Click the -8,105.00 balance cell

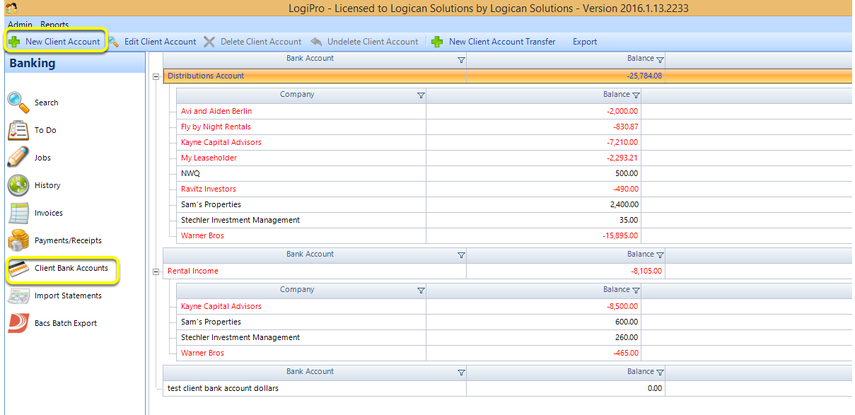[x=566, y=271]
